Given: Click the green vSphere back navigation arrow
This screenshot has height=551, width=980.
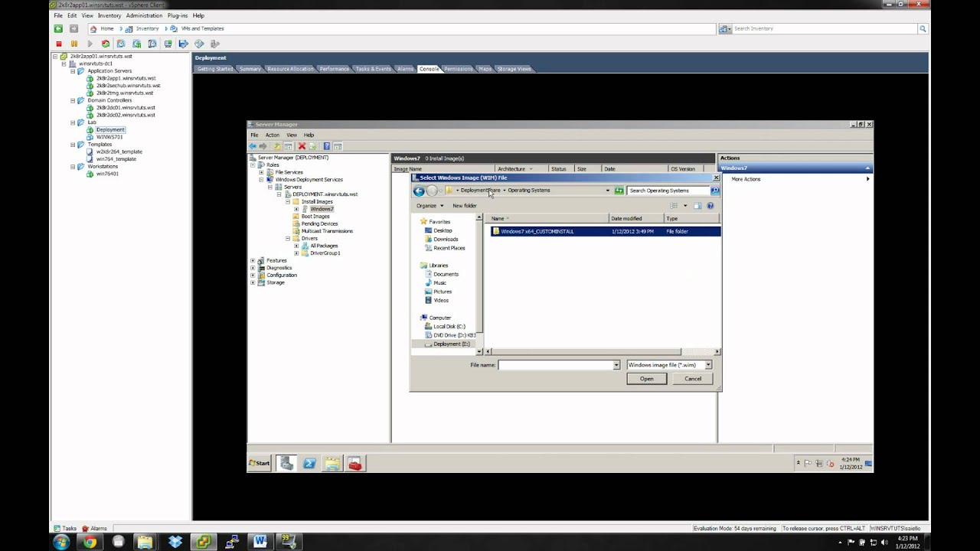Looking at the screenshot, I should [58, 28].
